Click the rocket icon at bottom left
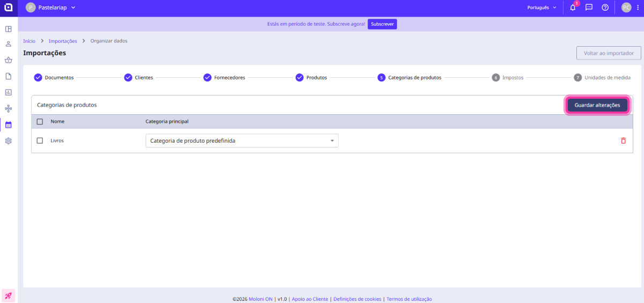The height and width of the screenshot is (303, 644). click(9, 295)
